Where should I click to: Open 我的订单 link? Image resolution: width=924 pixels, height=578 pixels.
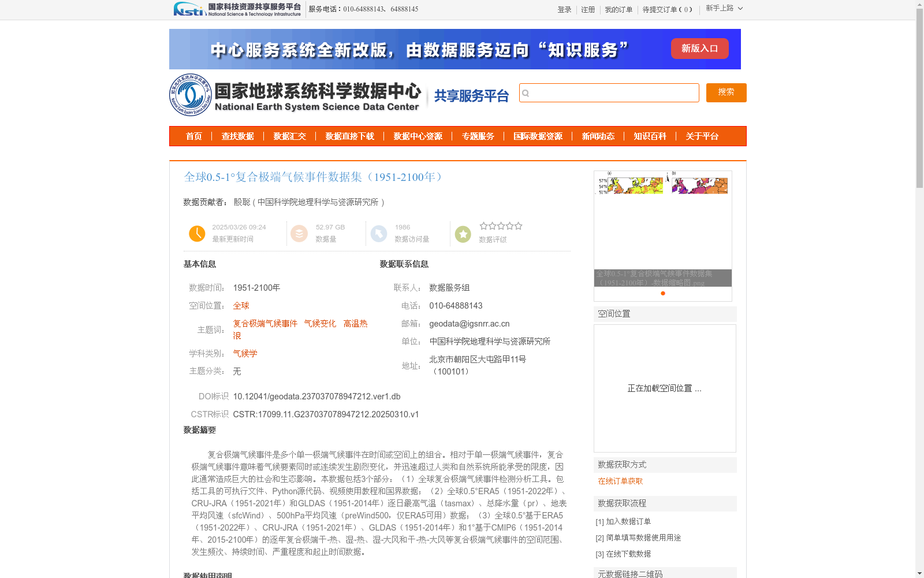coord(619,10)
